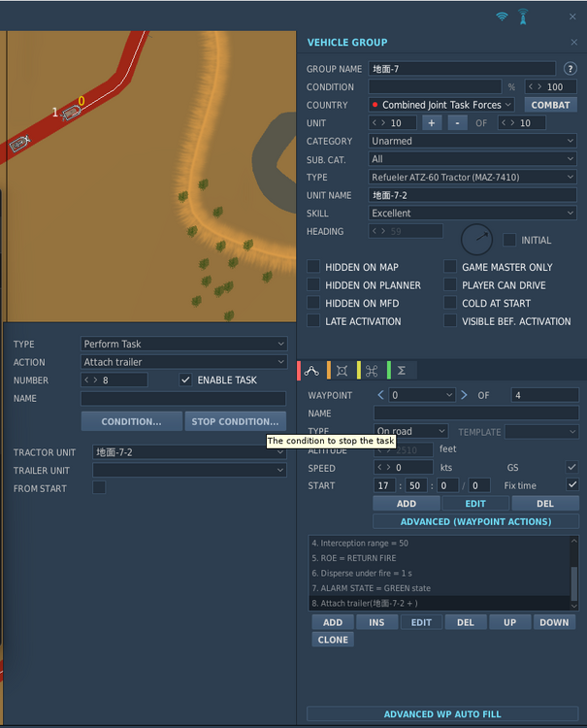Click waypoint DEL button
587x728 pixels.
(x=545, y=503)
